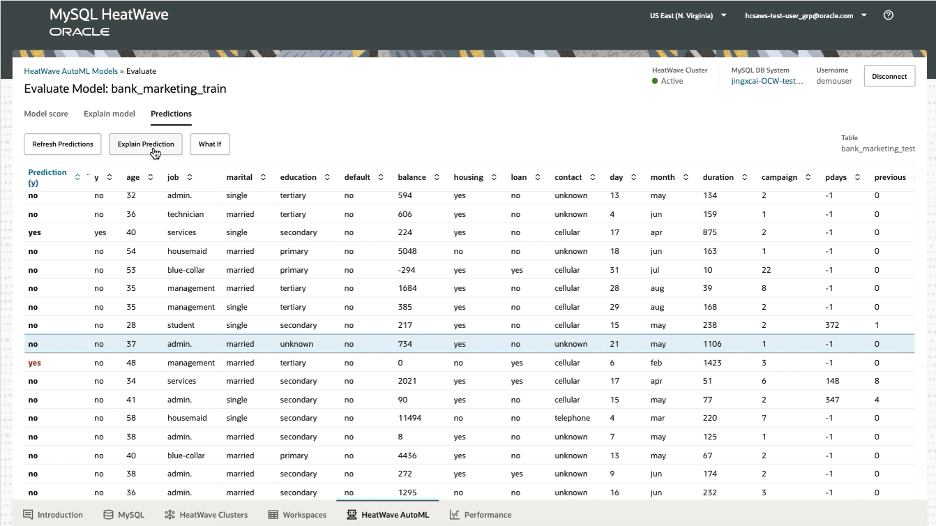Screen dimensions: 936x526
Task: Open the Introduction bottom tab
Action: [53, 515]
